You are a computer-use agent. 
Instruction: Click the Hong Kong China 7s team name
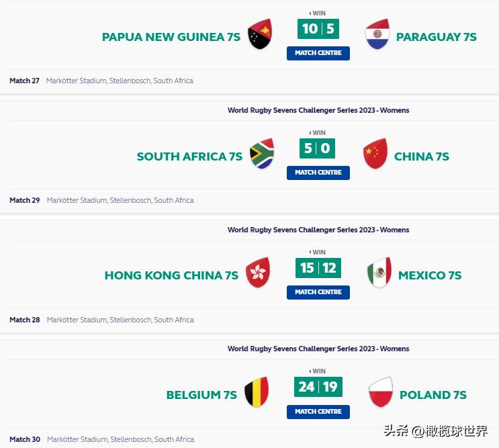171,275
